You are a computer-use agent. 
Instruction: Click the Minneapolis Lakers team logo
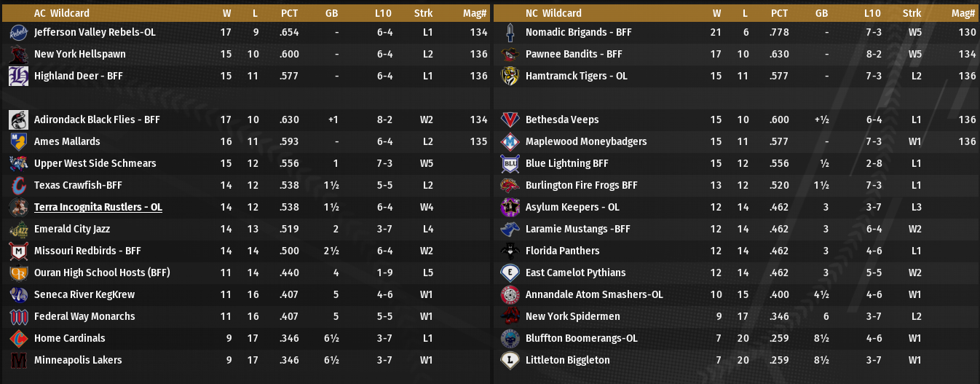[x=18, y=361]
